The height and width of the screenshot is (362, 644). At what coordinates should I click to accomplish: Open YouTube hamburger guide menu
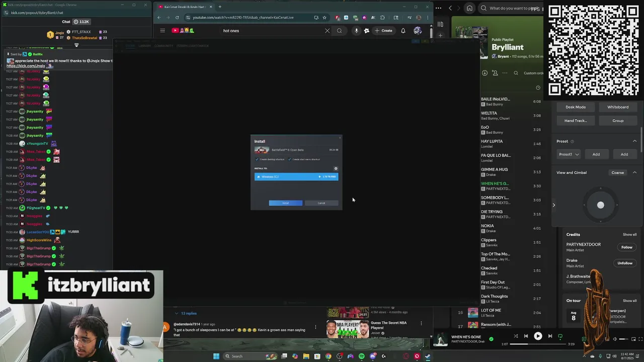pyautogui.click(x=163, y=31)
